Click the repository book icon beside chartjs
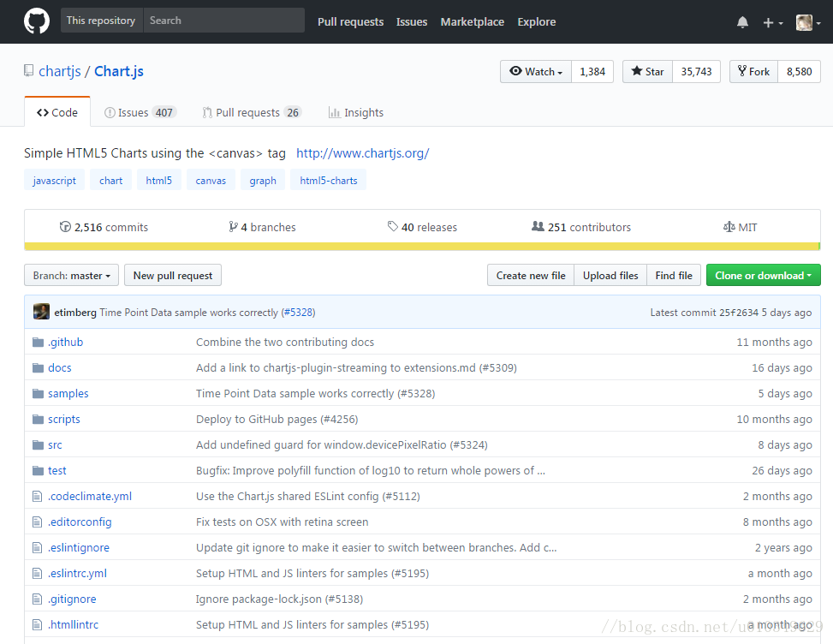The width and height of the screenshot is (833, 644). click(29, 71)
